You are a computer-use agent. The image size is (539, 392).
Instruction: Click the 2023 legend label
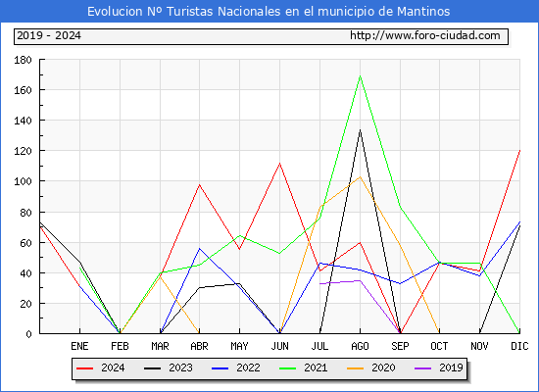(180, 367)
